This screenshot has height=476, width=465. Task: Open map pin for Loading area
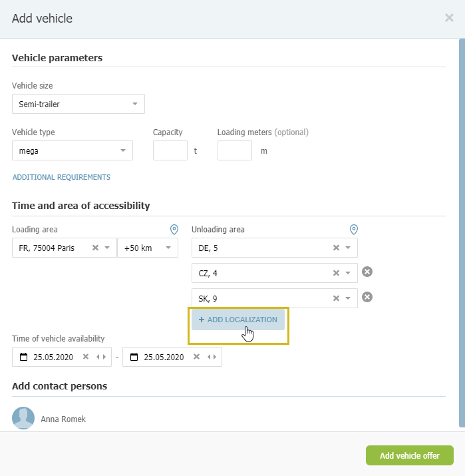174,230
